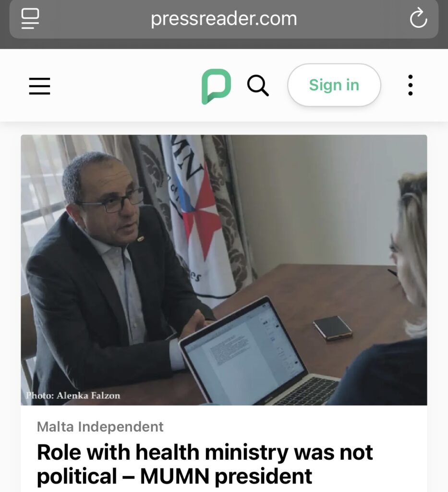This screenshot has height=492, width=448.
Task: Tap the 'Role with health ministry' headline line
Action: coord(205,453)
